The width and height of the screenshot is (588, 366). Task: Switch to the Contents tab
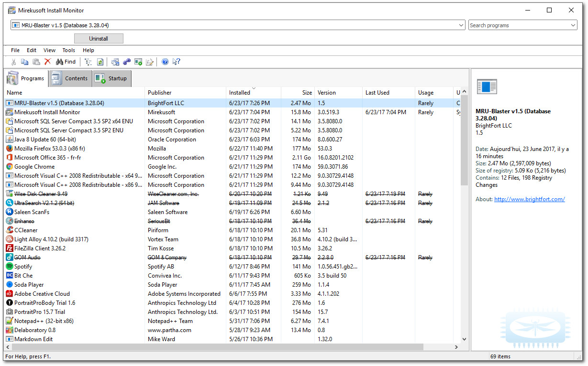click(x=70, y=78)
